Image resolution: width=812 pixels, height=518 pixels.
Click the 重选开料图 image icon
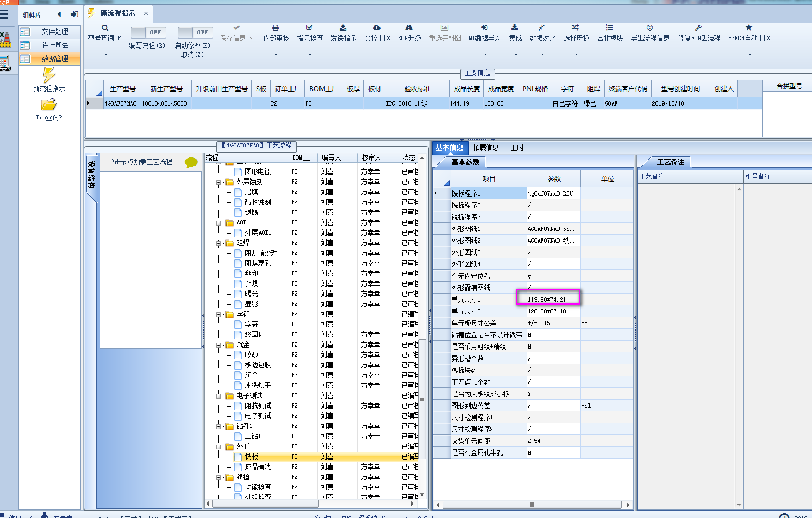(444, 27)
